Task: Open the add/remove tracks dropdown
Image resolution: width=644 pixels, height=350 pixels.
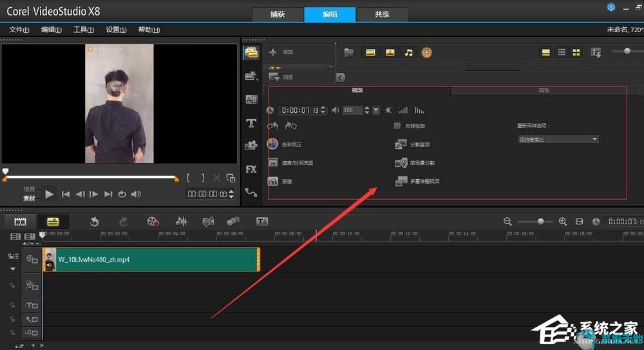Action: coord(31,244)
